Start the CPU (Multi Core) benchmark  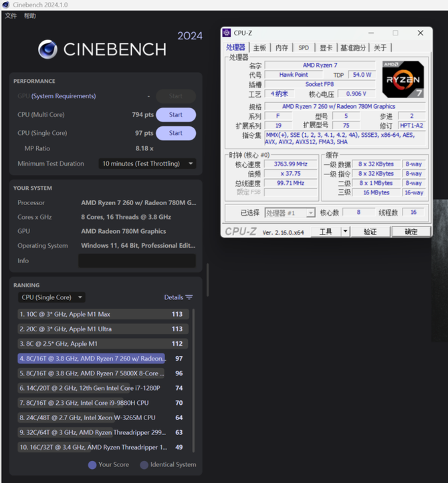pyautogui.click(x=176, y=115)
